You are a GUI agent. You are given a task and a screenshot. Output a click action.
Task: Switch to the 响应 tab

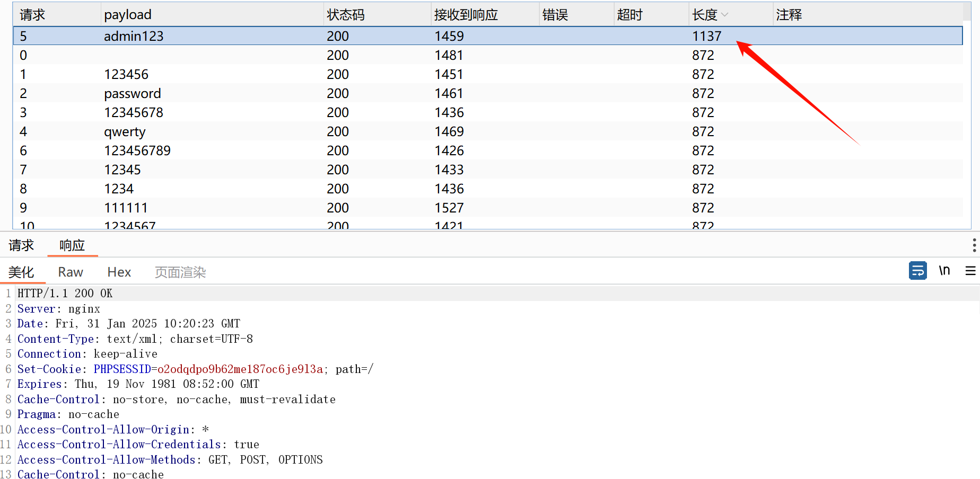point(72,245)
